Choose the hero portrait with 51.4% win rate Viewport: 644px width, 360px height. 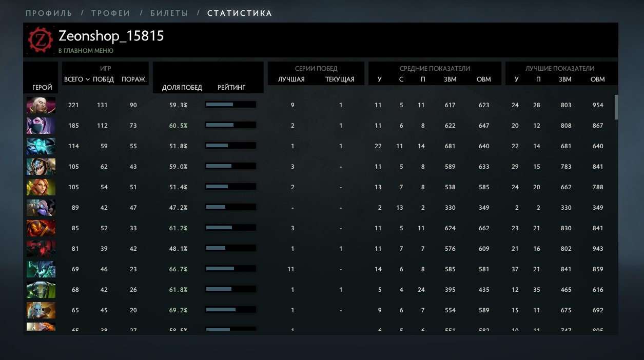coord(41,187)
